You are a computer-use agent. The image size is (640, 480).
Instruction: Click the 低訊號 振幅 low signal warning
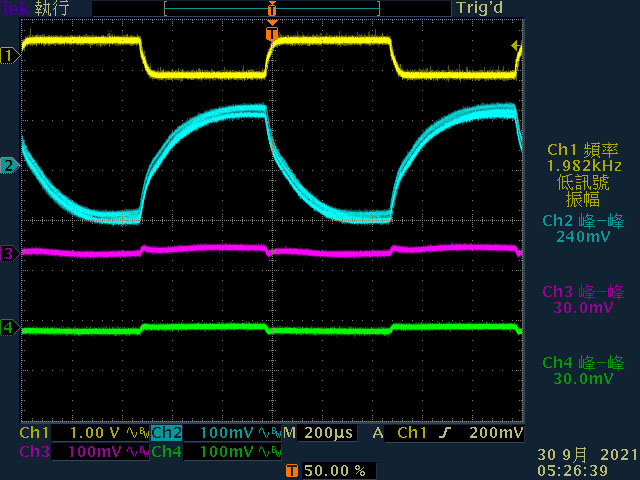[x=584, y=191]
